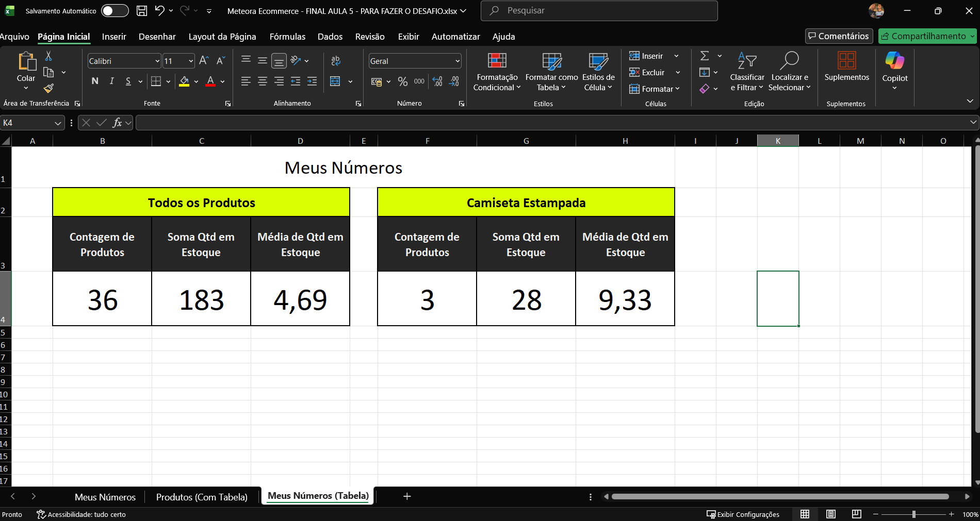The height and width of the screenshot is (521, 980).
Task: Click the Compartilhamento button
Action: tap(923, 36)
